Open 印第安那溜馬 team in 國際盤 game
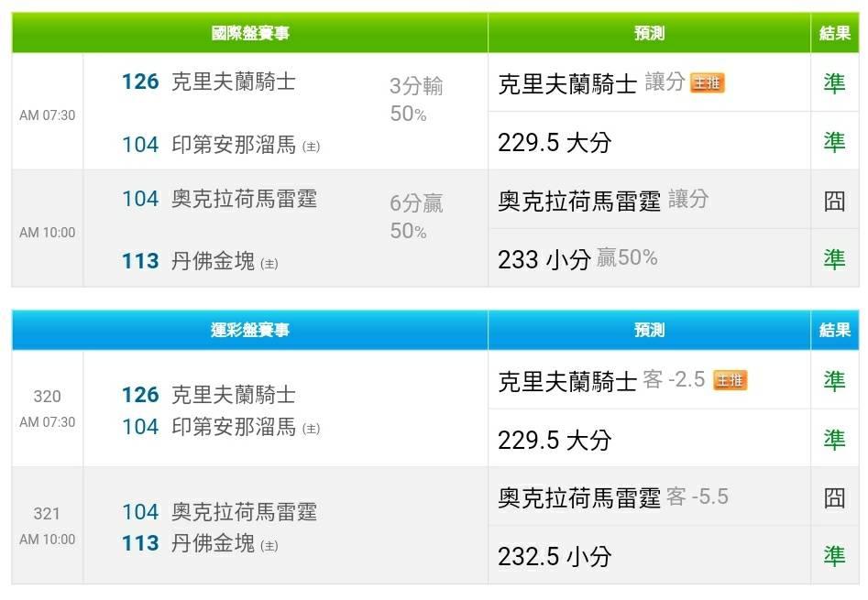The width and height of the screenshot is (868, 600). [x=233, y=145]
